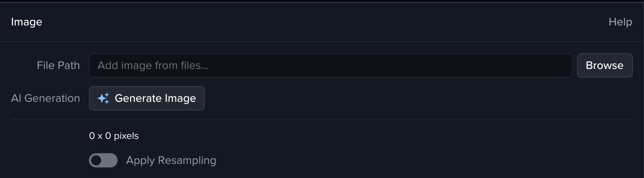Click the Apply Resampling label text

(x=171, y=160)
